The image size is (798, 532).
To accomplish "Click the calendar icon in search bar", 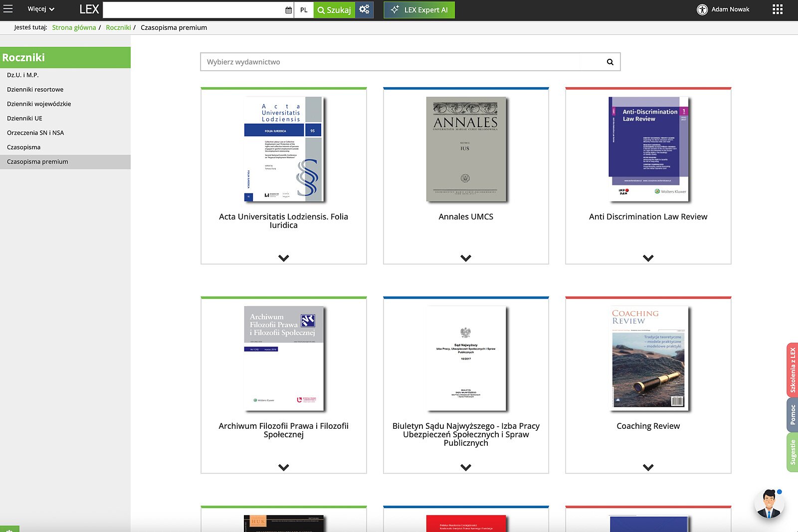I will pyautogui.click(x=288, y=10).
